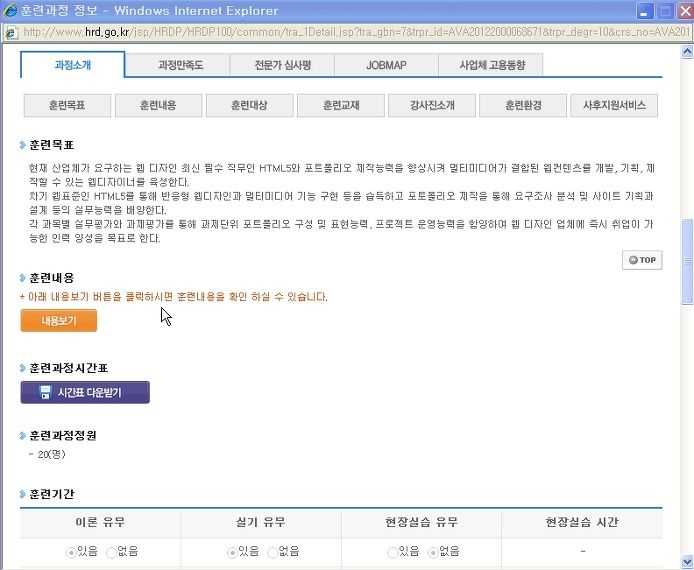
Task: Click the 훈련과정정원 heading text
Action: pyautogui.click(x=63, y=435)
